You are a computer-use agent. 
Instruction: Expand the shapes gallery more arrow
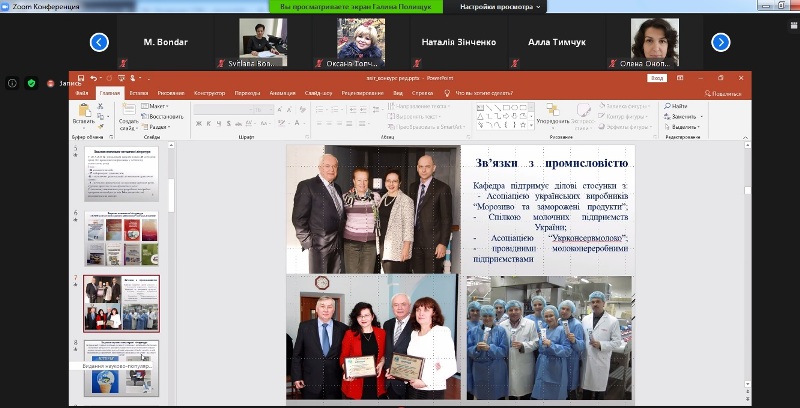pos(531,125)
